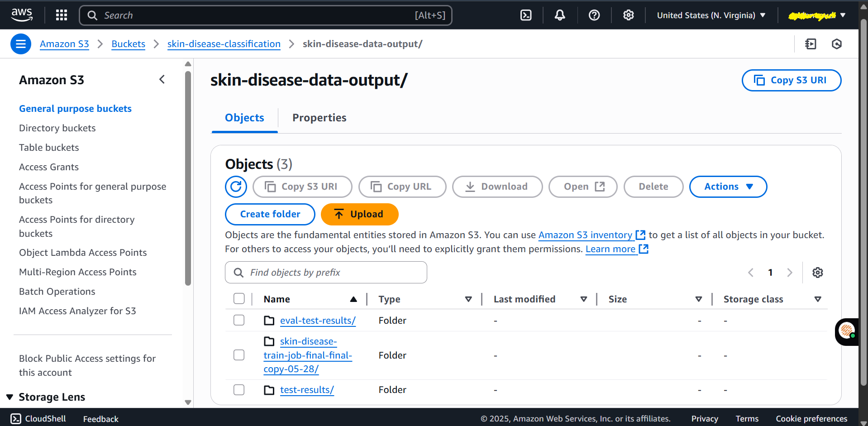Open Block Public Access settings for this account

tap(87, 365)
